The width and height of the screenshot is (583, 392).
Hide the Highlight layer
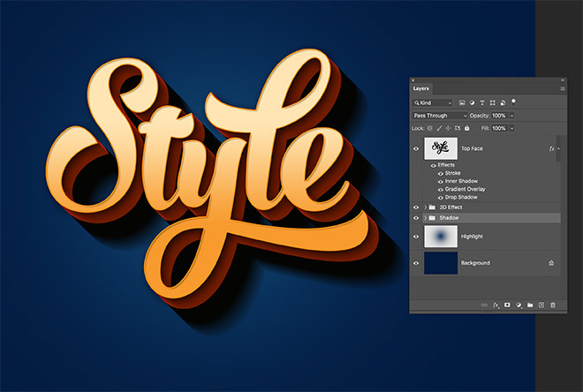[x=416, y=237]
